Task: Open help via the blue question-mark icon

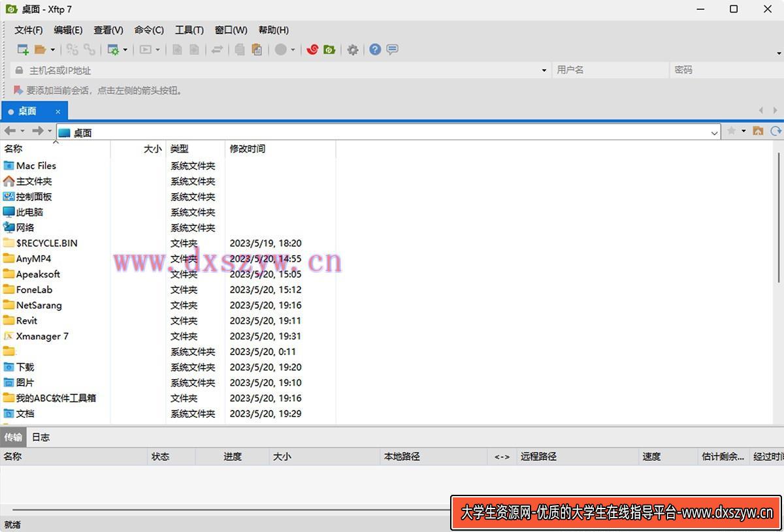Action: coord(375,50)
